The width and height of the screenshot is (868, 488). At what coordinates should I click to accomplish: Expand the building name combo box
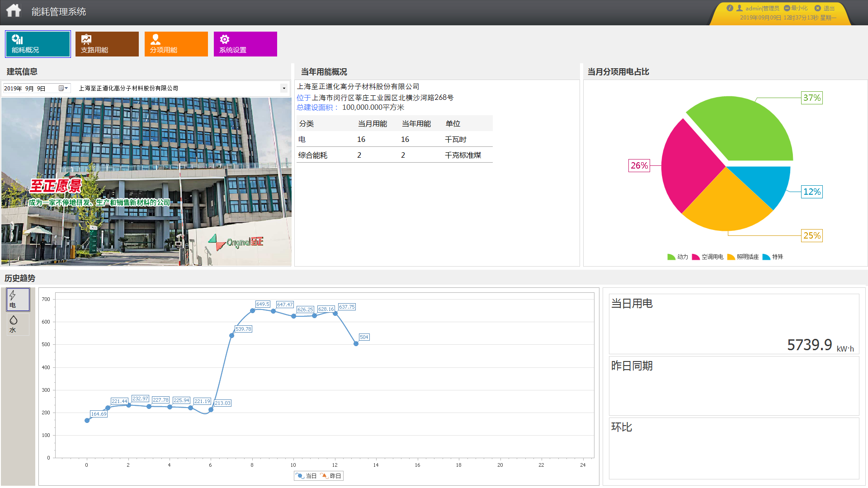coord(284,88)
